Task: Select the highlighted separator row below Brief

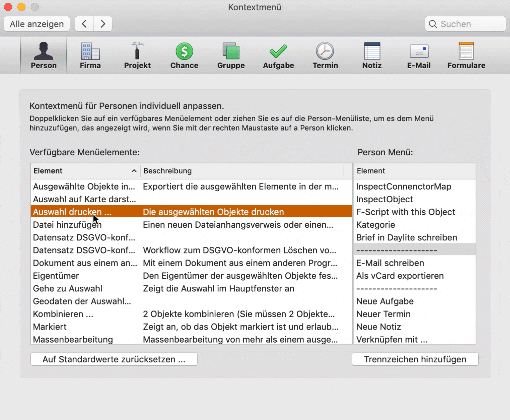Action: (415, 250)
